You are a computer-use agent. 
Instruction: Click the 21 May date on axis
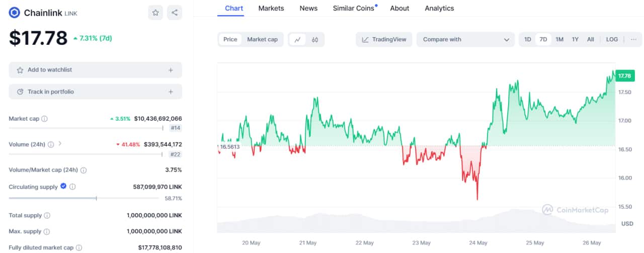click(308, 243)
